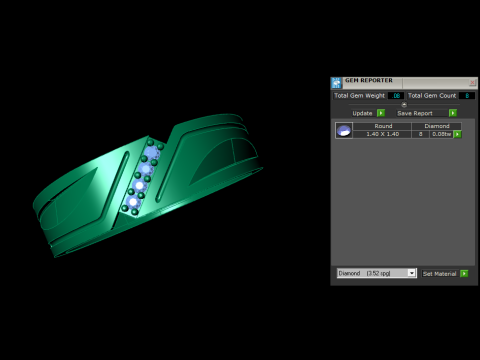Select the 'Diamond' material cell in table

437,126
